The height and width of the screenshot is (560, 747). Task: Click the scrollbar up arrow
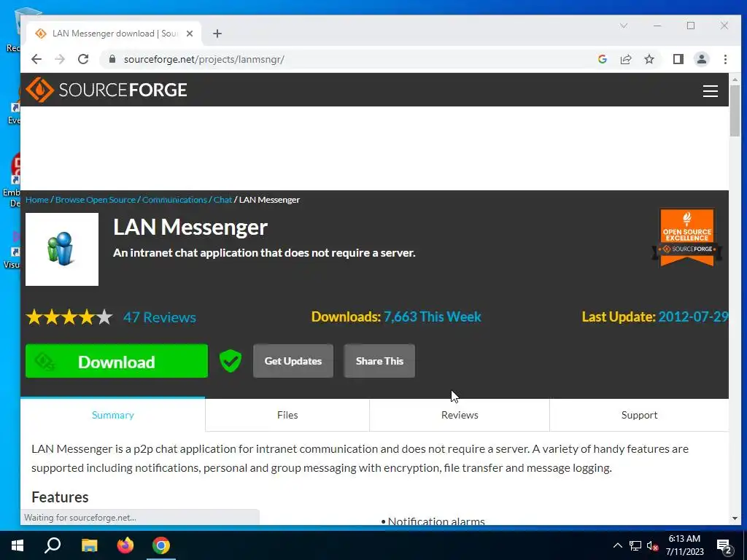(735, 79)
